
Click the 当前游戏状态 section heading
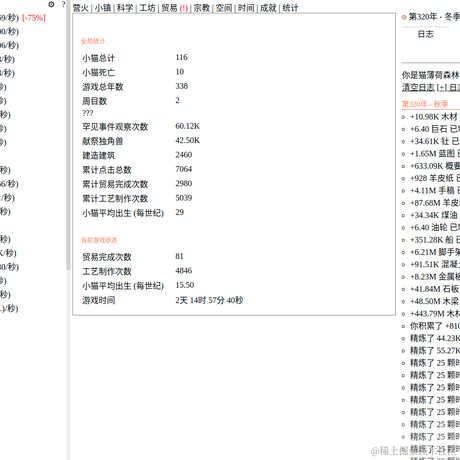click(x=99, y=240)
